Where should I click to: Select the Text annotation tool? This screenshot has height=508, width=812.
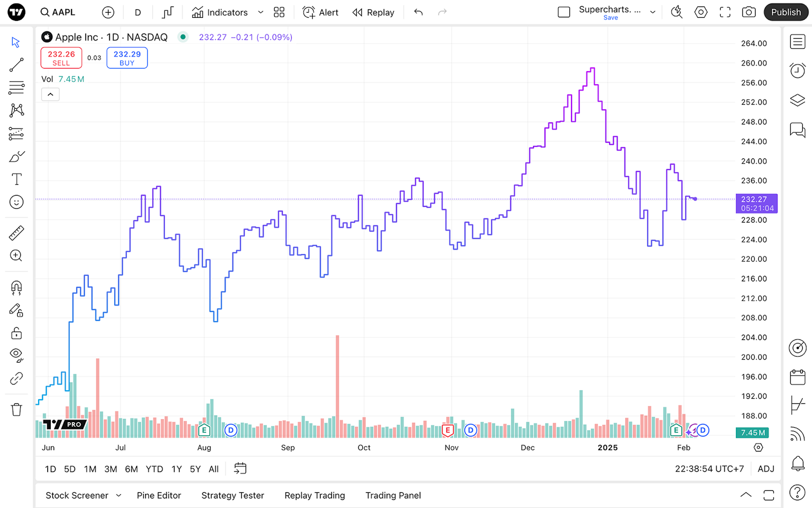pyautogui.click(x=16, y=179)
